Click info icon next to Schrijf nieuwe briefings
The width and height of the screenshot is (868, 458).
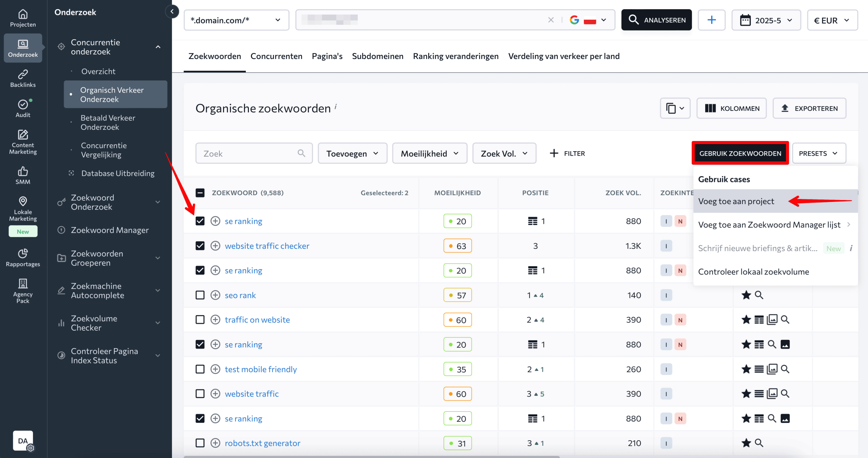tap(851, 248)
